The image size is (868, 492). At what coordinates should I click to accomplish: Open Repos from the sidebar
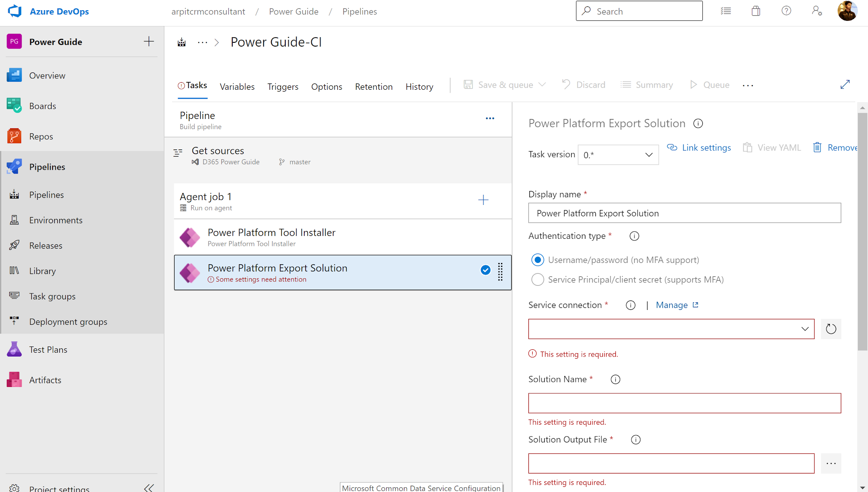tap(41, 136)
